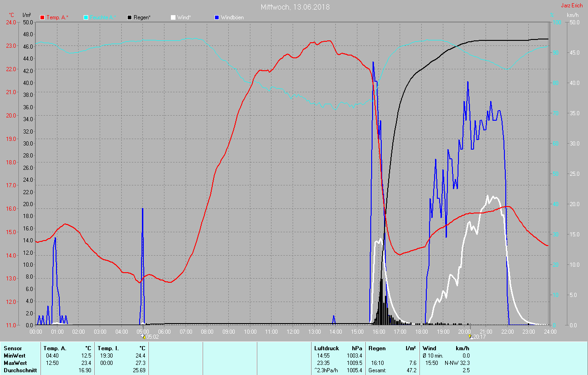Select the total rain value '47.2'
Image resolution: width=588 pixels, height=375 pixels.
point(411,370)
